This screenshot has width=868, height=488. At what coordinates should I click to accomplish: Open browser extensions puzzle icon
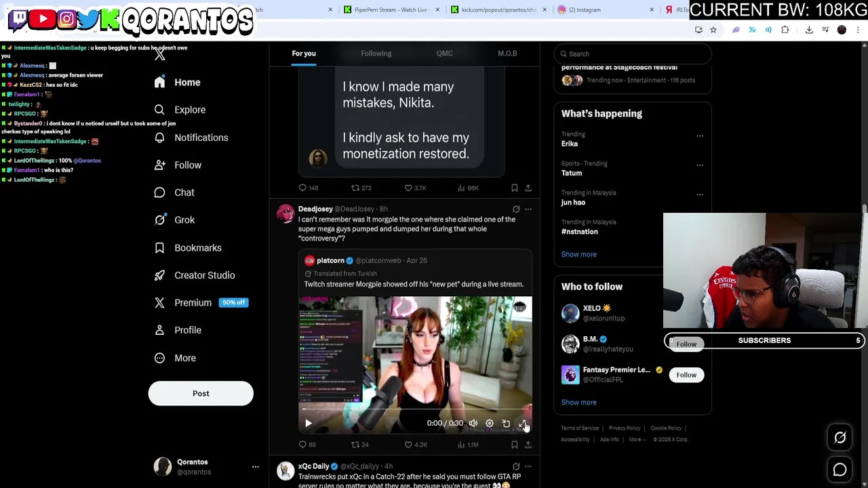(x=785, y=30)
